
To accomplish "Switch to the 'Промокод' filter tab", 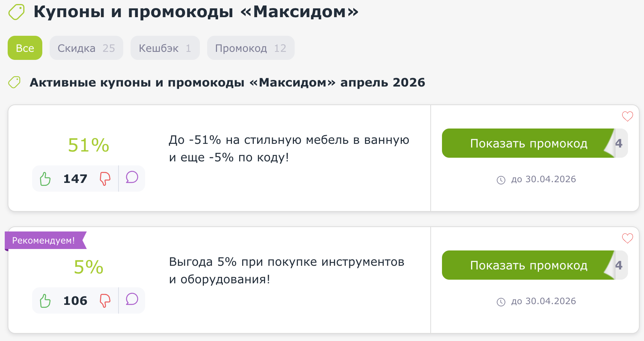I will 251,48.
